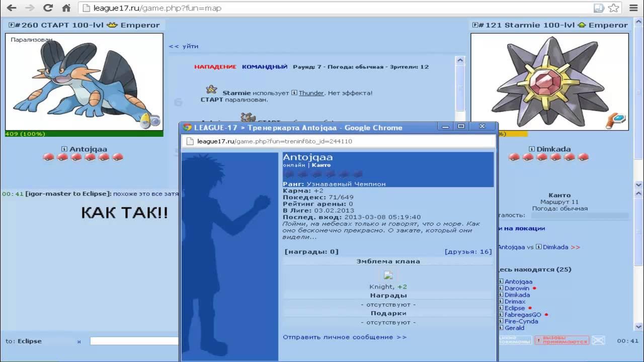Open info icon next to Eclipse in list
644x362 pixels.
501,308
